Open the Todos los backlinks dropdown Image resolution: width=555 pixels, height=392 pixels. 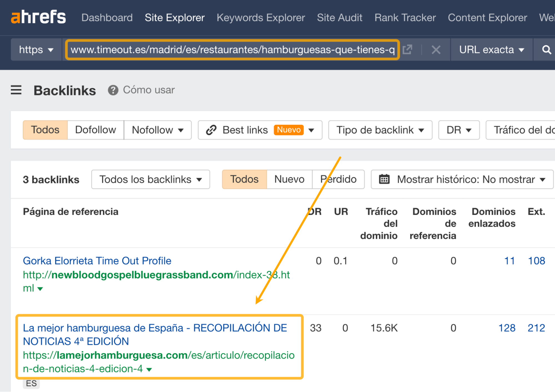(150, 179)
